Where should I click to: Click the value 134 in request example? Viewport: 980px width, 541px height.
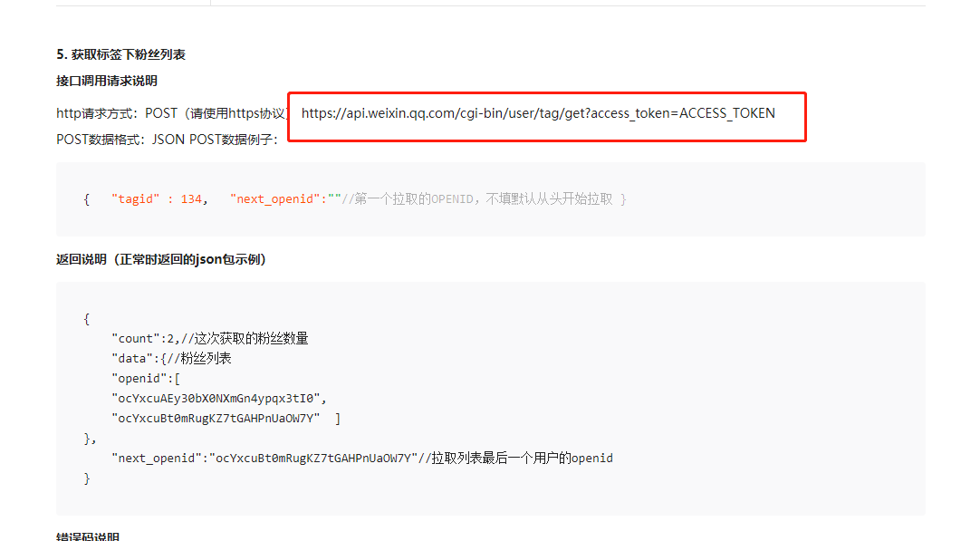pos(191,198)
